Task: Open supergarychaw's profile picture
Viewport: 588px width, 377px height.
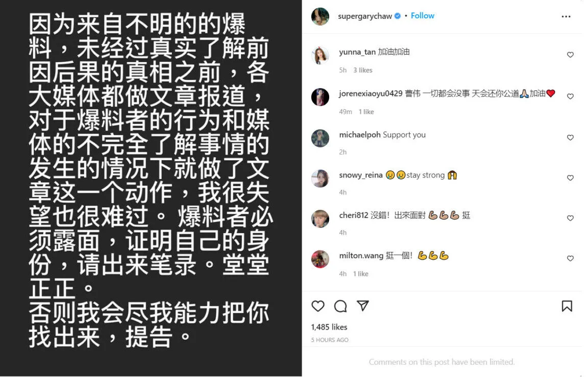Action: tap(320, 16)
